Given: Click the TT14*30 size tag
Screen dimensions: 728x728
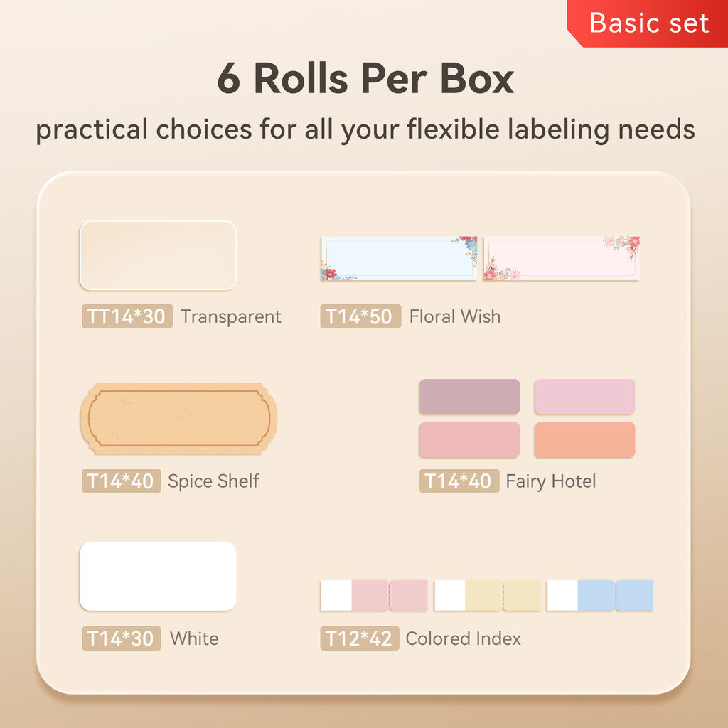Looking at the screenshot, I should pyautogui.click(x=127, y=316).
